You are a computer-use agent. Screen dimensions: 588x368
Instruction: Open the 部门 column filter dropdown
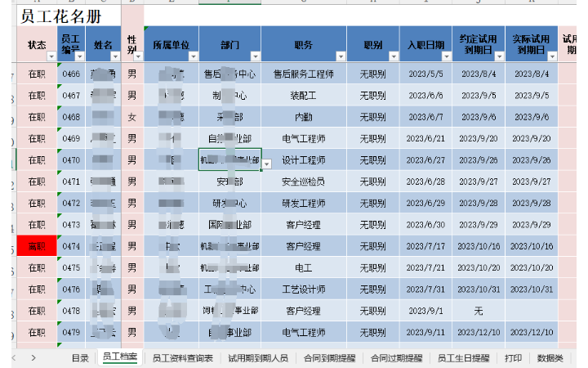[x=256, y=56]
